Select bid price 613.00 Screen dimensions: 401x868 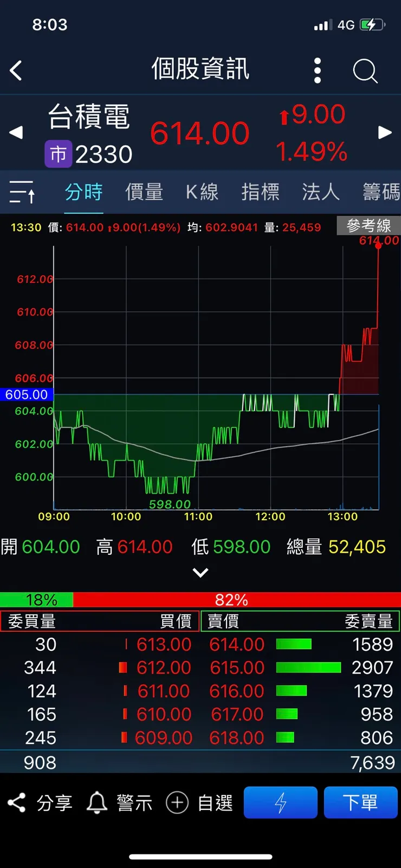click(164, 644)
